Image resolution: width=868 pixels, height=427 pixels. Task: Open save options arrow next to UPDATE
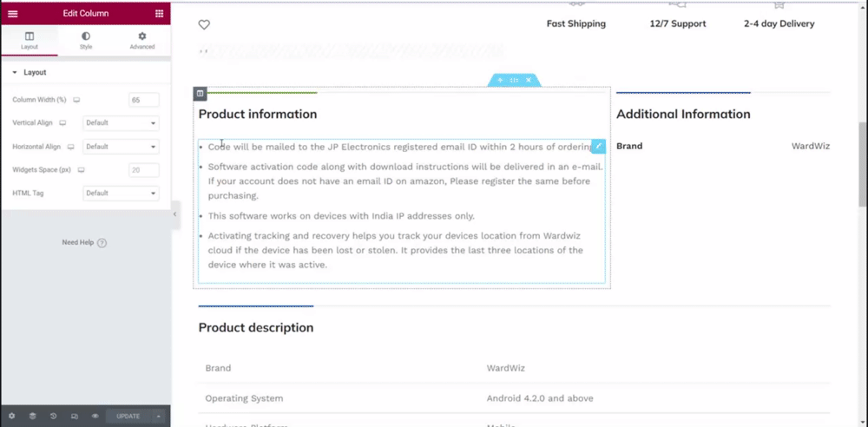[158, 417]
